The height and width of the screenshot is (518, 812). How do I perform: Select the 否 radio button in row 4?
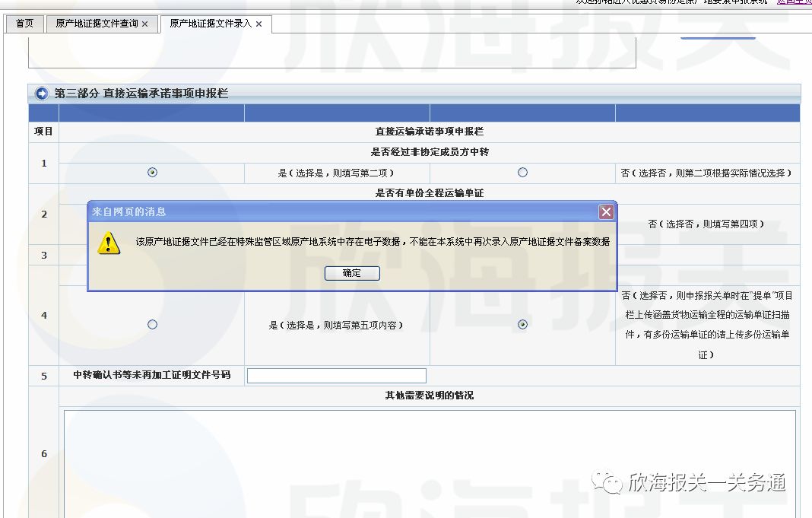coord(522,325)
